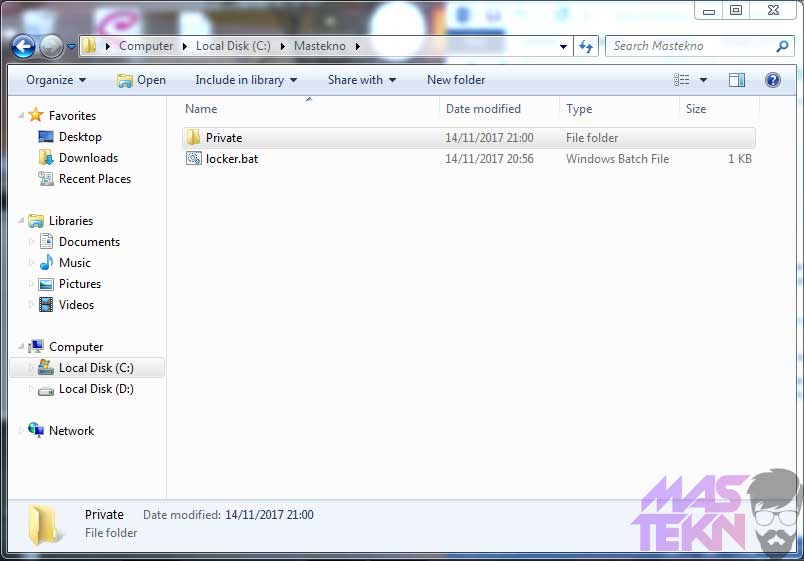Click the Documents library icon
The image size is (804, 561).
[46, 241]
